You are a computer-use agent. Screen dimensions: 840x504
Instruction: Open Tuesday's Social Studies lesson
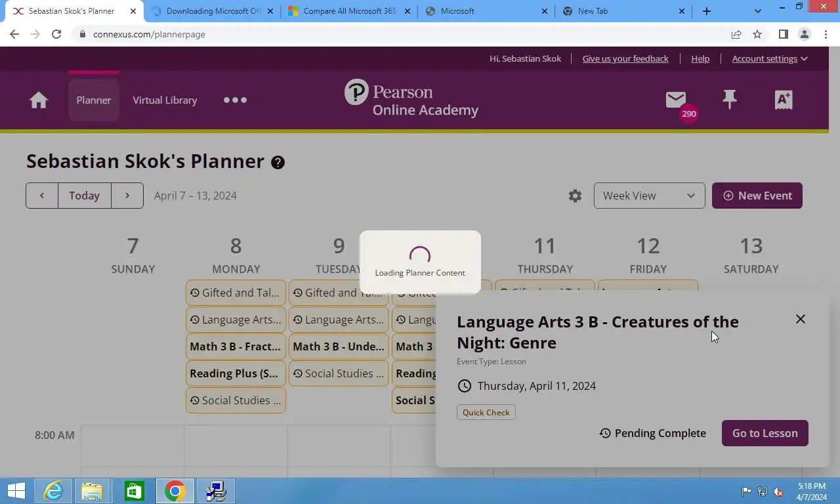click(339, 373)
